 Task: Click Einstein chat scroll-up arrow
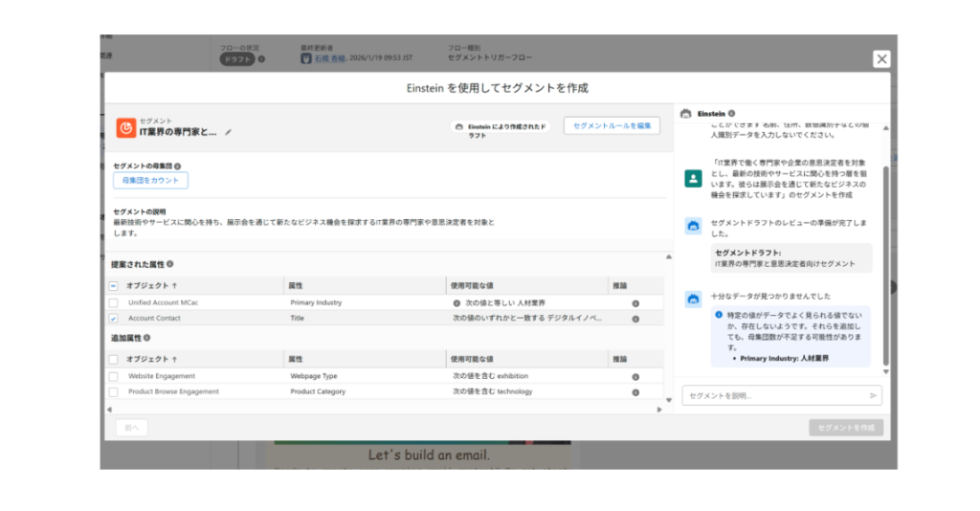(x=885, y=128)
